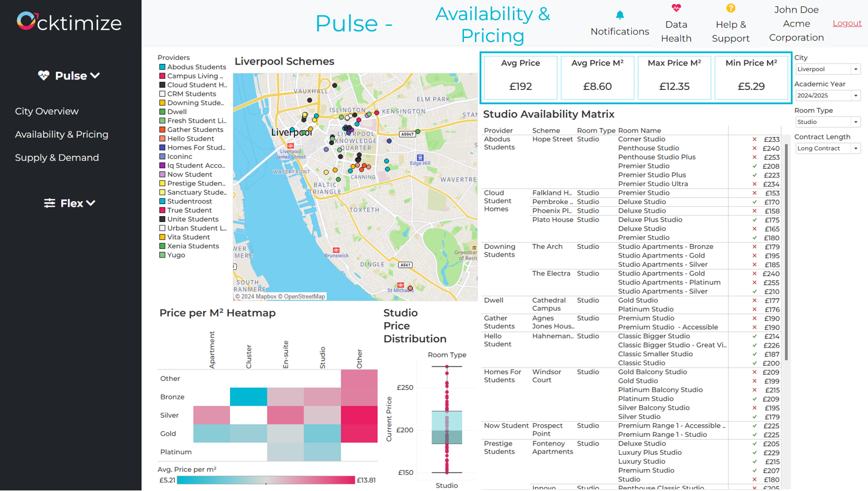Open the Contract Length dropdown

[827, 149]
